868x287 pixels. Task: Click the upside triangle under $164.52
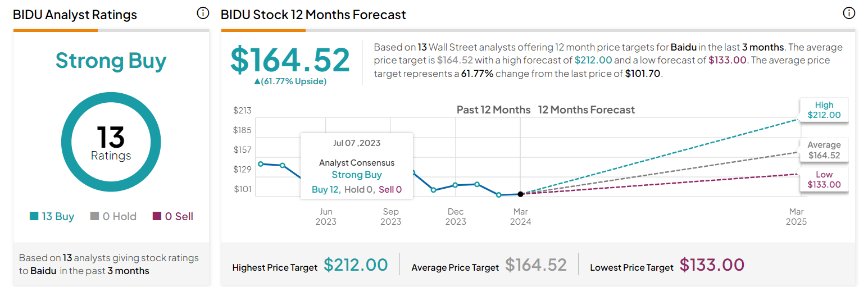257,81
